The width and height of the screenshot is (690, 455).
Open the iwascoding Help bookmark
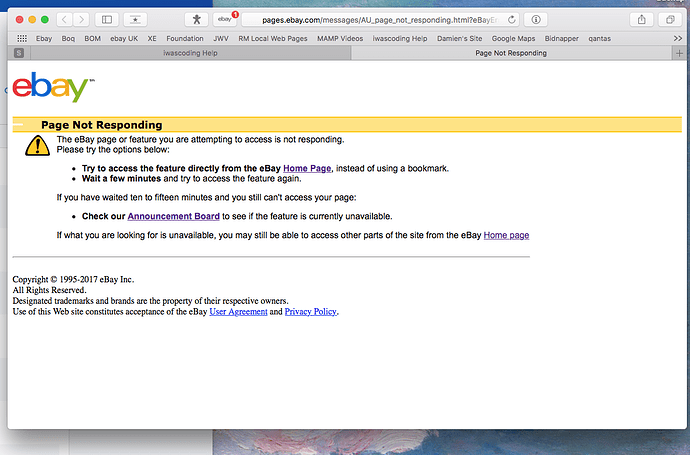pyautogui.click(x=400, y=38)
